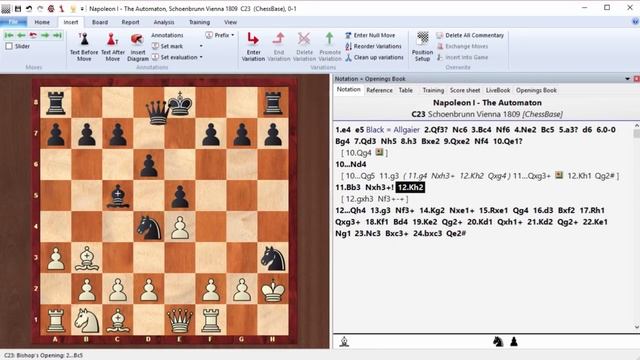Go forward one move green arrow
The width and height of the screenshot is (640, 360).
tap(45, 36)
